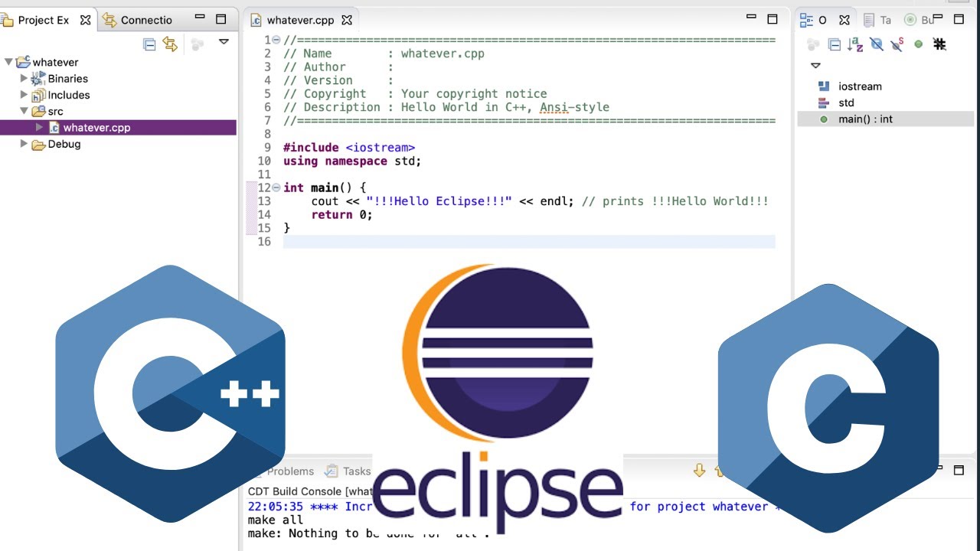This screenshot has height=551, width=980.
Task: Select the whatever.cpp editor tab
Action: (301, 20)
